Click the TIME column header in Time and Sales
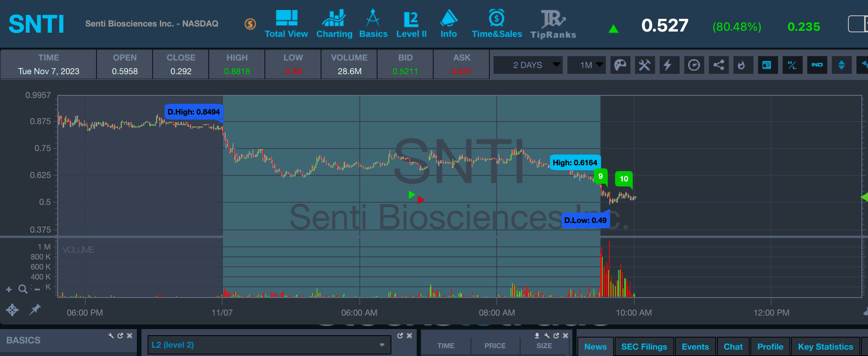Image resolution: width=868 pixels, height=356 pixels. point(446,346)
